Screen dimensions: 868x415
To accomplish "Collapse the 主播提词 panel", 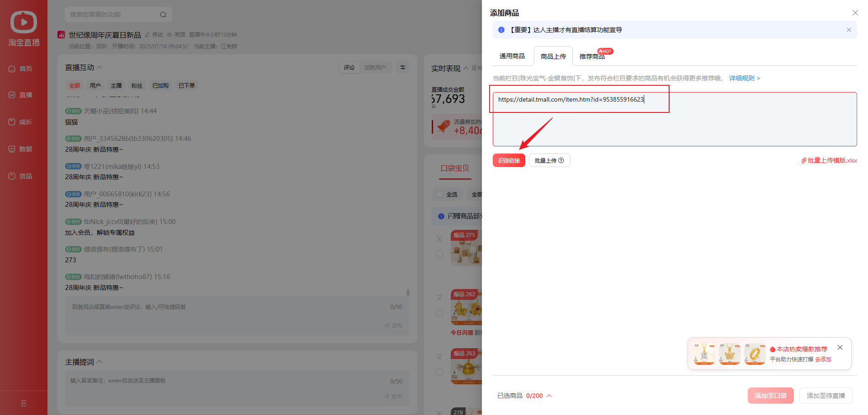I will (100, 362).
